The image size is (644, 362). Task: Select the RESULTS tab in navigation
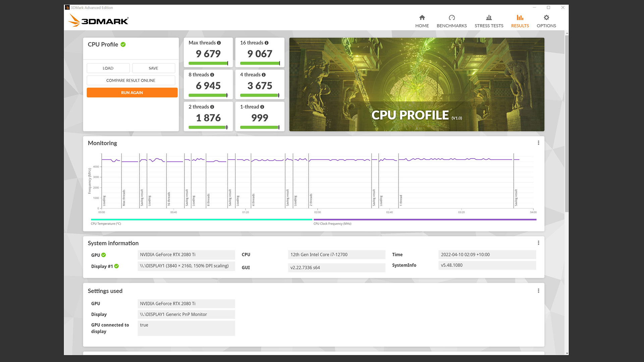pos(520,21)
